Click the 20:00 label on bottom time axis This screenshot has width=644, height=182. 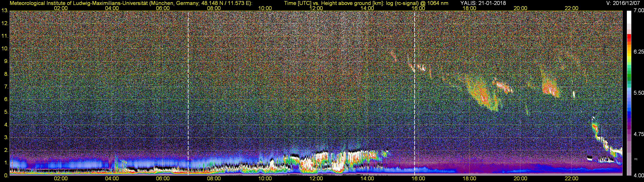pyautogui.click(x=521, y=179)
